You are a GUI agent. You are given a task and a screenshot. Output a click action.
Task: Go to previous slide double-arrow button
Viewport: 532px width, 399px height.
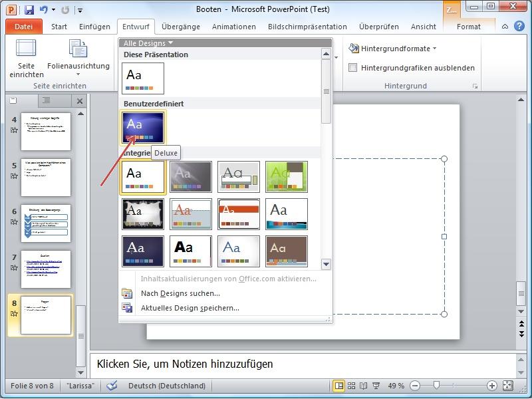(x=521, y=323)
